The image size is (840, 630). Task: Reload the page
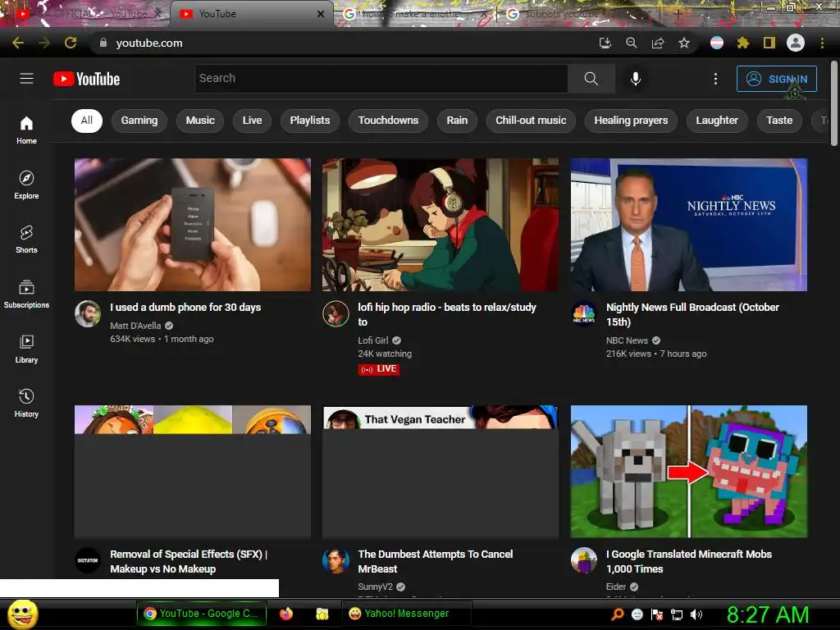(71, 43)
